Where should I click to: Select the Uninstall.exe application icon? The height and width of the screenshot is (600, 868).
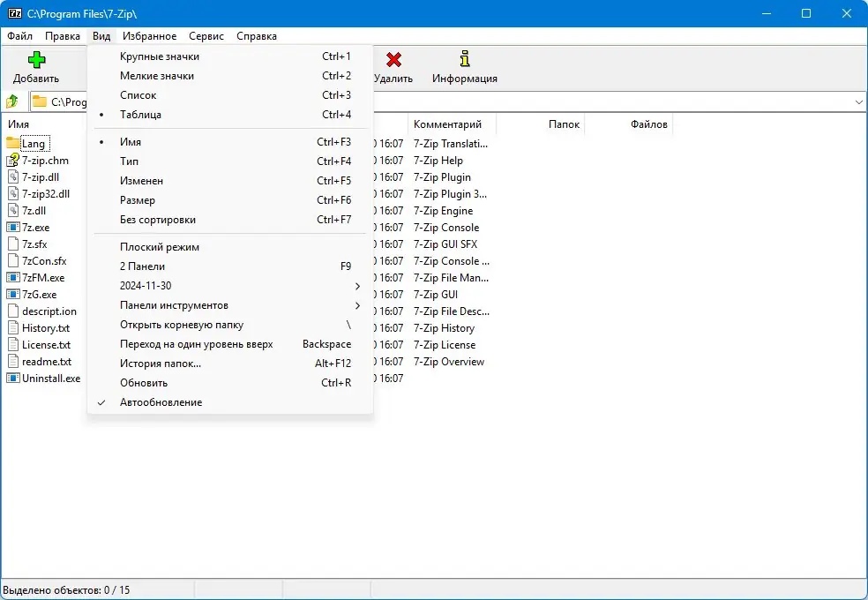point(12,378)
